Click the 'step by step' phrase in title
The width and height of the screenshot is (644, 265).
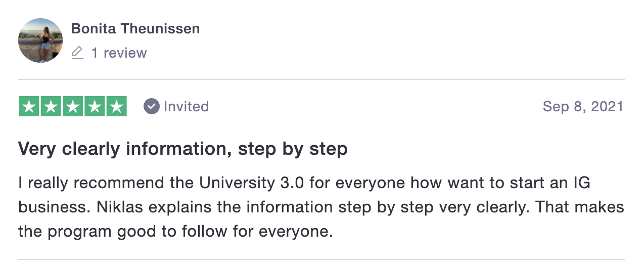click(x=292, y=149)
